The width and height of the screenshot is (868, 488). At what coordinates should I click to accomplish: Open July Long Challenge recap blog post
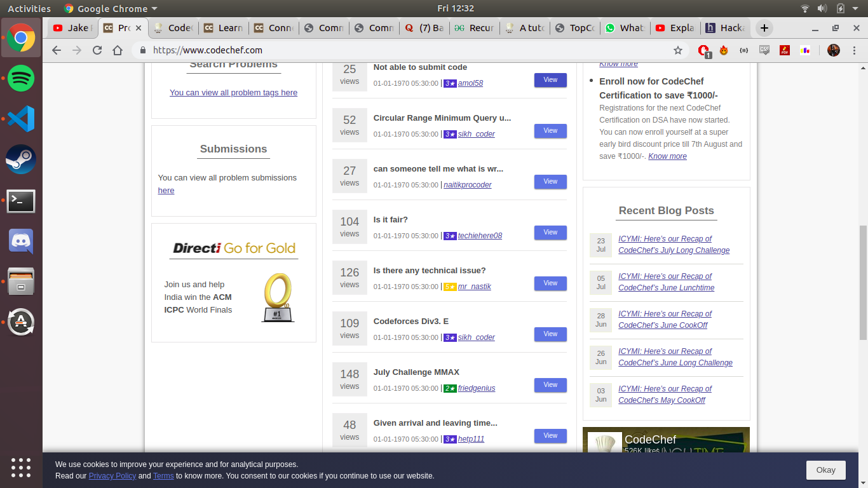[x=674, y=245]
